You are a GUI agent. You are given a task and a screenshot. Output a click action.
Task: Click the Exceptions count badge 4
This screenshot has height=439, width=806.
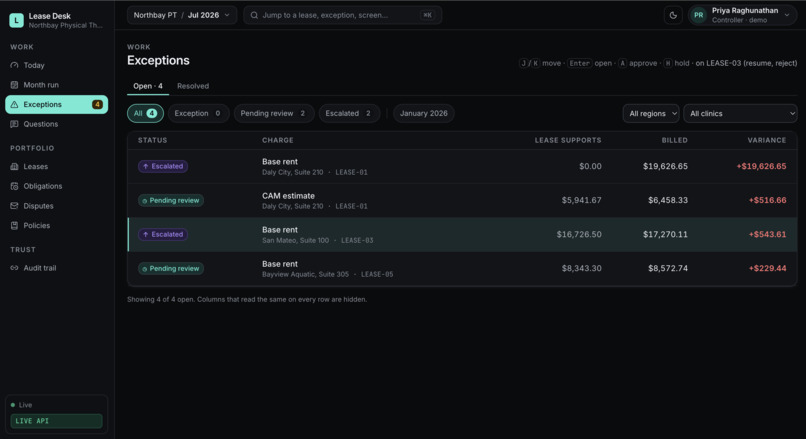coord(97,104)
